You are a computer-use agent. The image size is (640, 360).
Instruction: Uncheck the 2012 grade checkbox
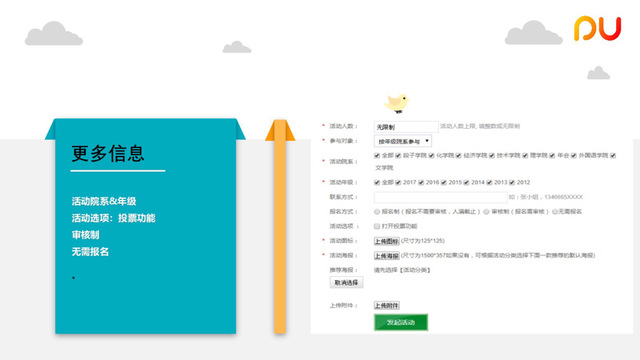coord(512,182)
